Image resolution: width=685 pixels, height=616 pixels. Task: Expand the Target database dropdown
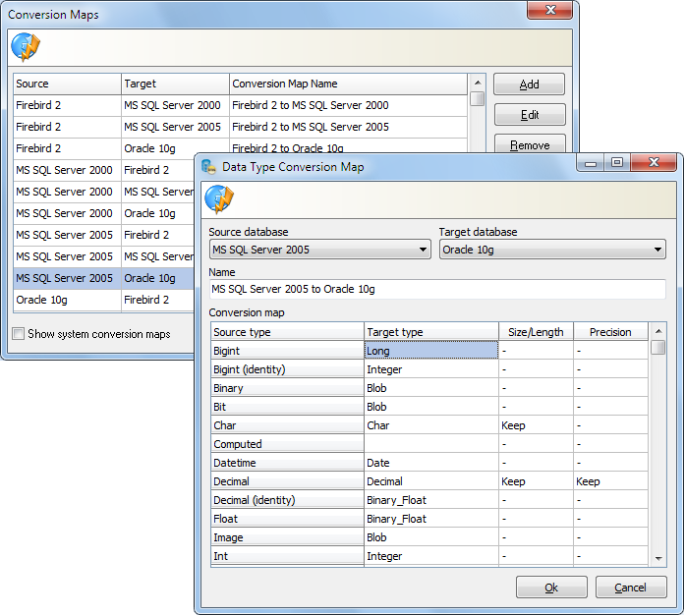click(x=551, y=250)
